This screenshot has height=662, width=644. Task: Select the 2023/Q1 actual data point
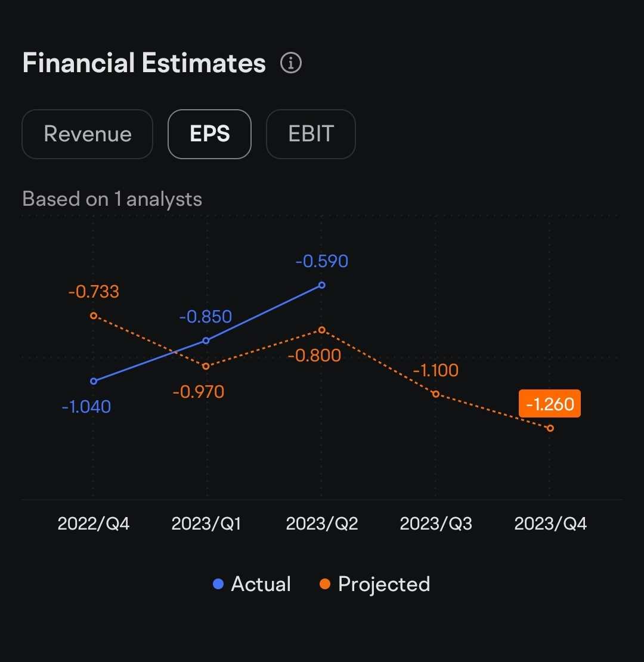click(206, 341)
